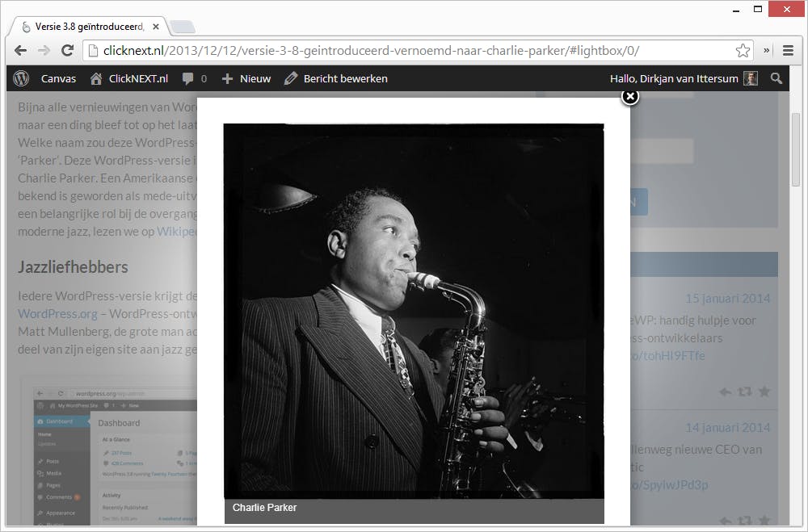Click the Wikipedia link in the article text
808x532 pixels.
177,231
